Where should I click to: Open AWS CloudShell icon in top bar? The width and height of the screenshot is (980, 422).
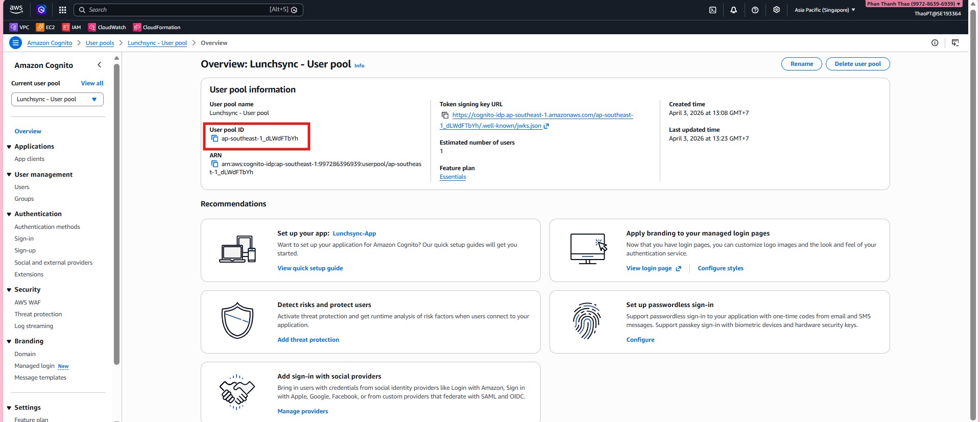[712, 10]
